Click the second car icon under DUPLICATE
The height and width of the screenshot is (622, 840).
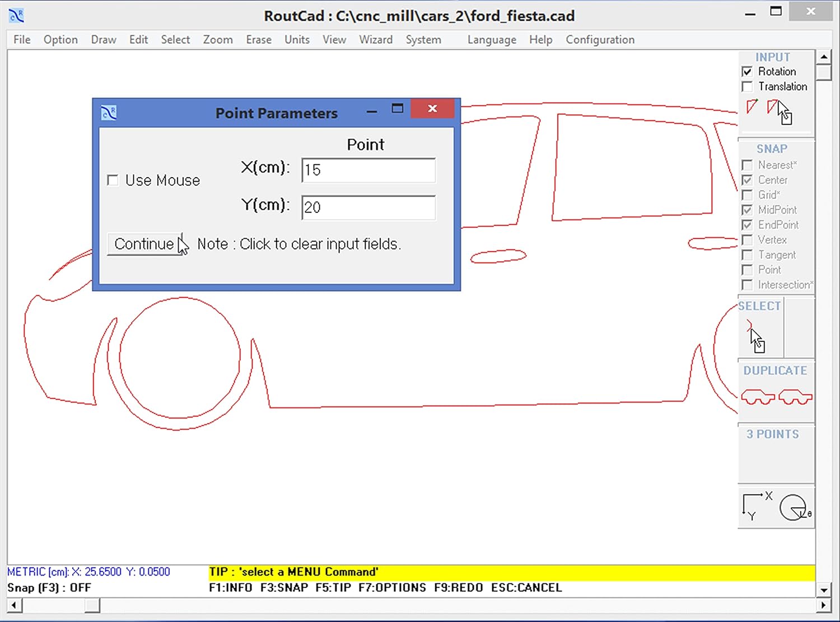[x=795, y=396]
